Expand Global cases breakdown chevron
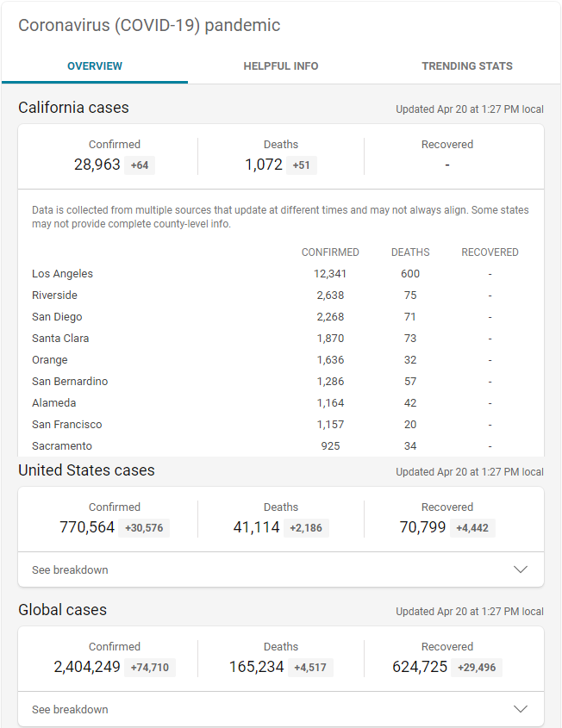Screen dimensions: 562x728 pos(521,709)
